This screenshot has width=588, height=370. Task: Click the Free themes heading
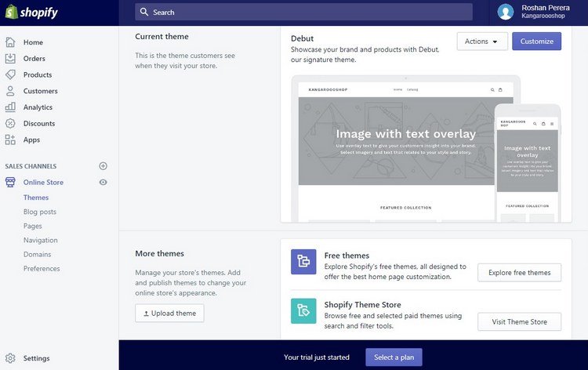[347, 256]
